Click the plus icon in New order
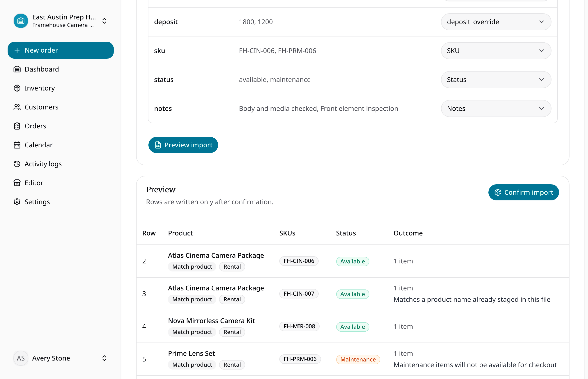The height and width of the screenshot is (379, 588). click(17, 50)
